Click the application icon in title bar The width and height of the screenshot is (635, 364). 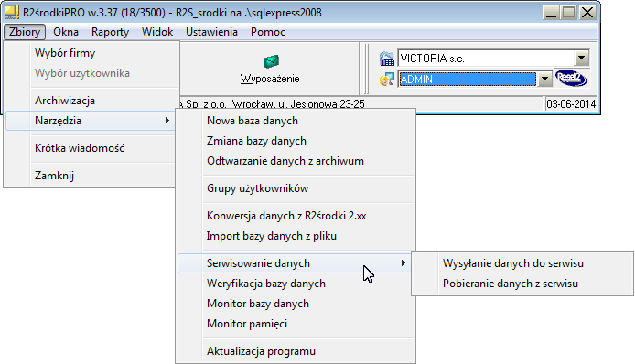pos(12,12)
